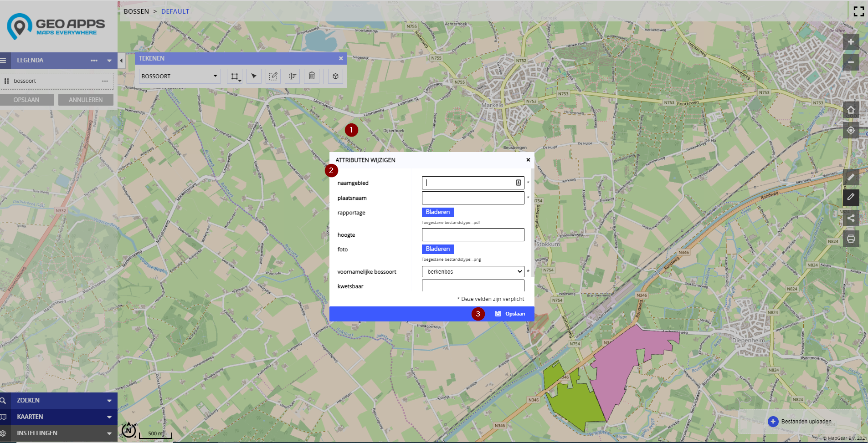Open the share map option
868x443 pixels.
coord(851,218)
